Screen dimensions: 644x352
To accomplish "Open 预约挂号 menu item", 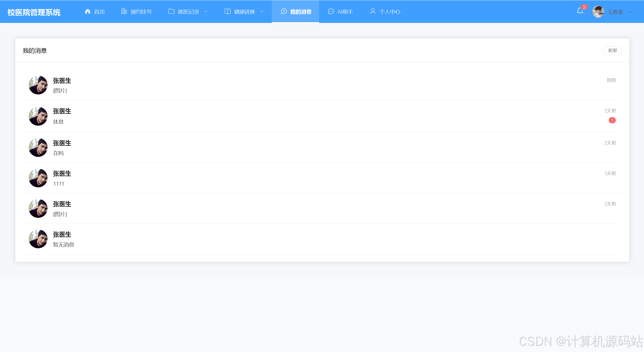I will [136, 12].
